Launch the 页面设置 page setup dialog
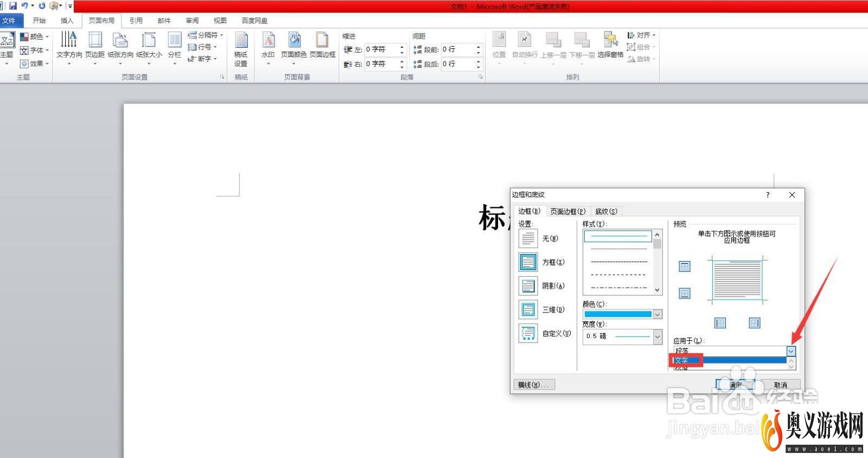The height and width of the screenshot is (458, 868). click(222, 77)
